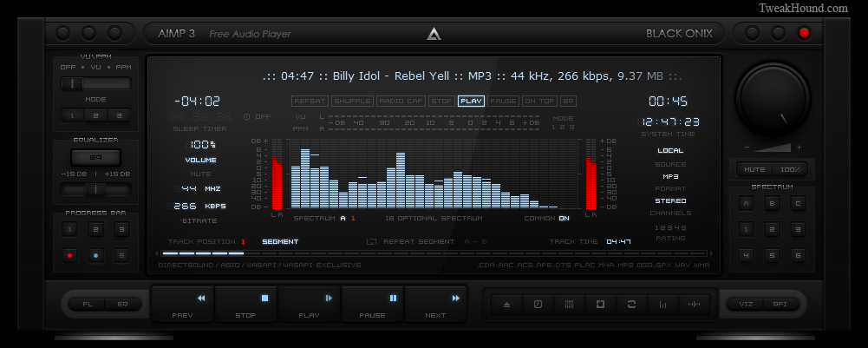Mute audio with the MUTE button
This screenshot has width=868, height=348.
pyautogui.click(x=754, y=169)
